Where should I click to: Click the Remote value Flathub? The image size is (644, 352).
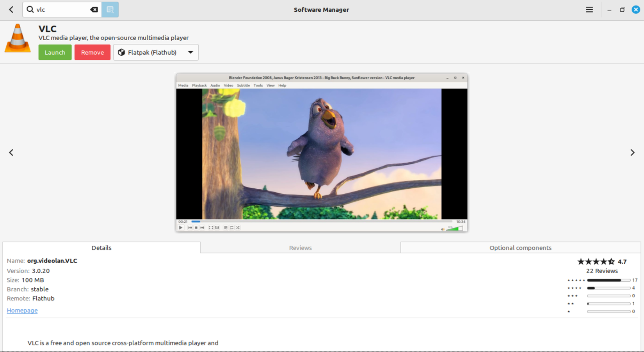click(43, 298)
